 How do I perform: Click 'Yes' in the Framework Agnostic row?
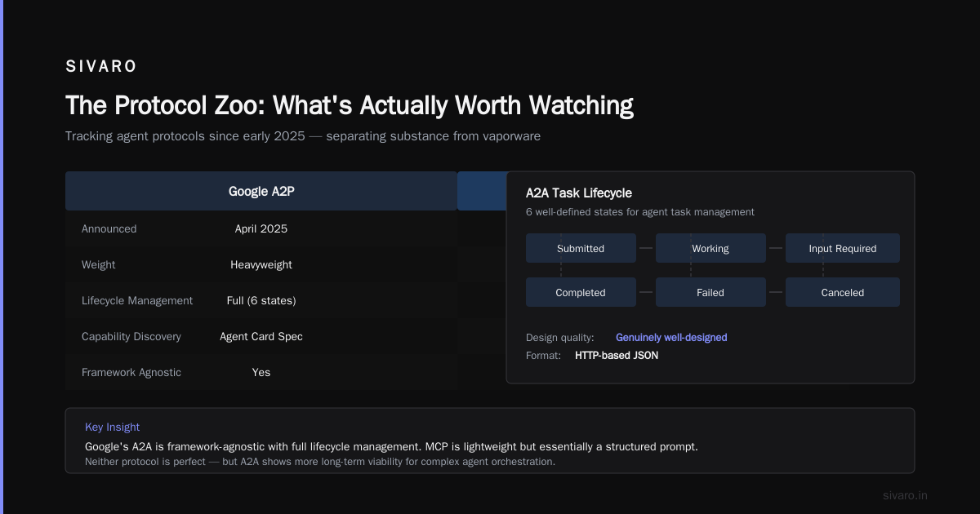tap(261, 372)
